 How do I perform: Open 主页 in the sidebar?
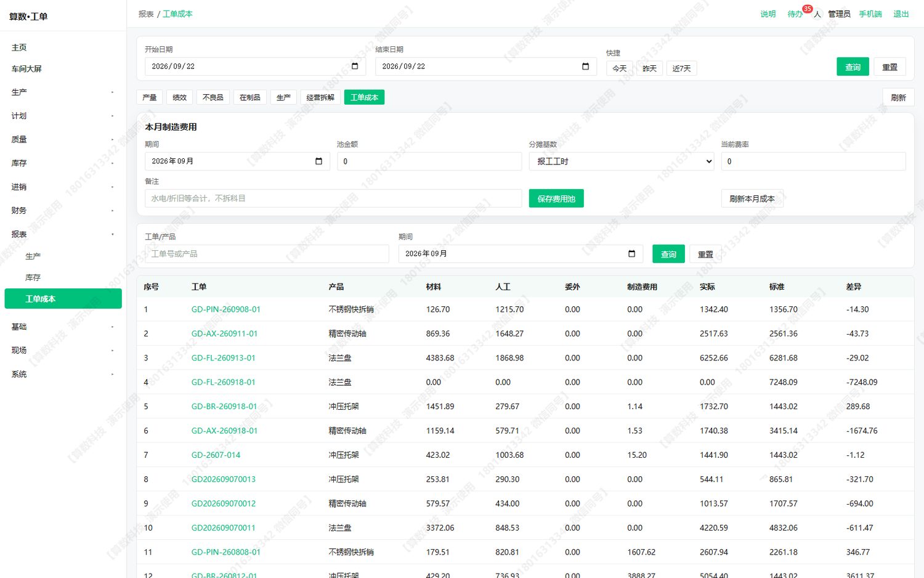point(63,47)
